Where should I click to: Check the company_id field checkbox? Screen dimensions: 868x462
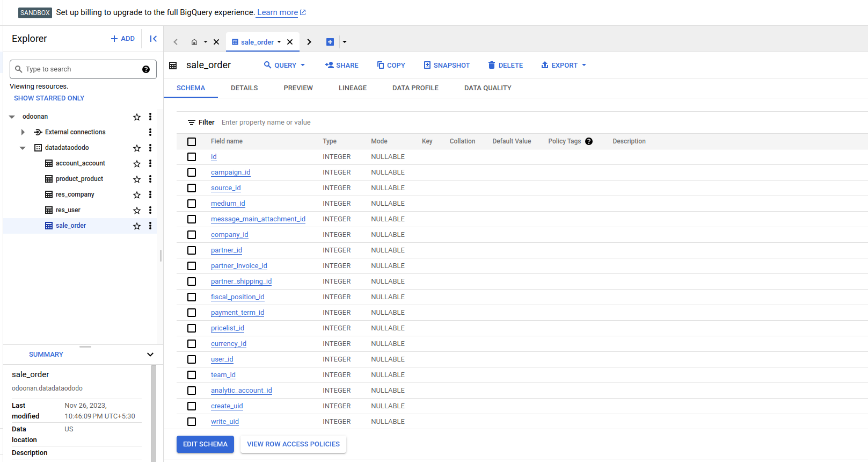tap(192, 235)
